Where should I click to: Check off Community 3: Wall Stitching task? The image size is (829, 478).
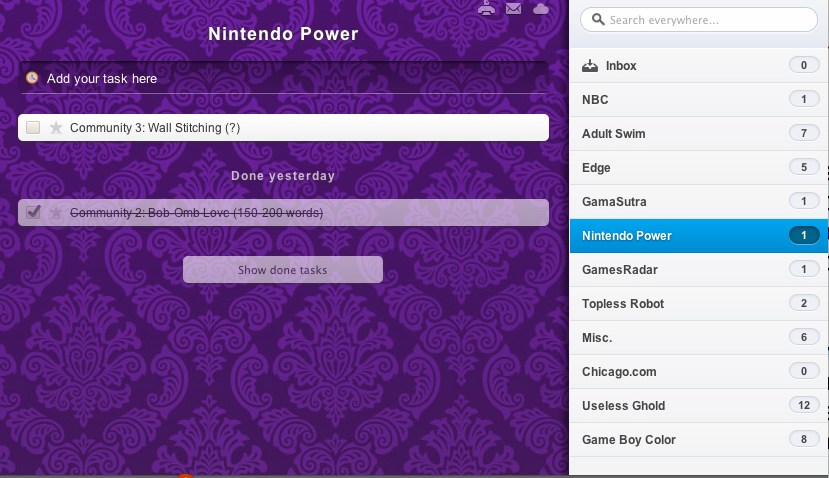[33, 127]
